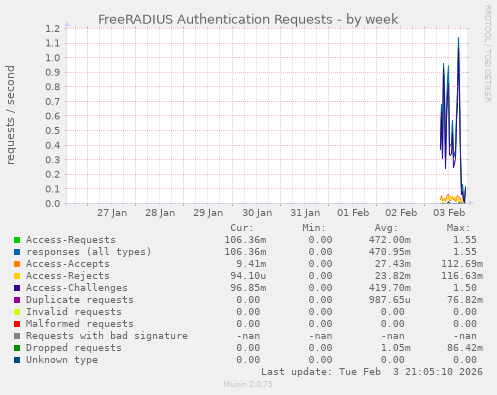Click the Last update timestamp line
497x395 pixels.
(x=372, y=372)
